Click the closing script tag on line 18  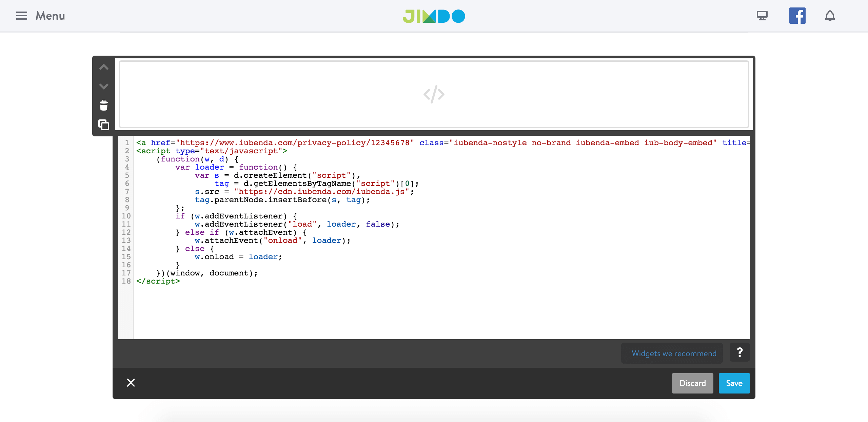tap(158, 281)
